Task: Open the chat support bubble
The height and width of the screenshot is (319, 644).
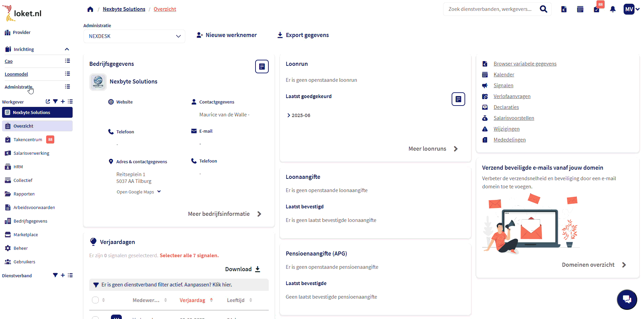Action: (x=627, y=299)
